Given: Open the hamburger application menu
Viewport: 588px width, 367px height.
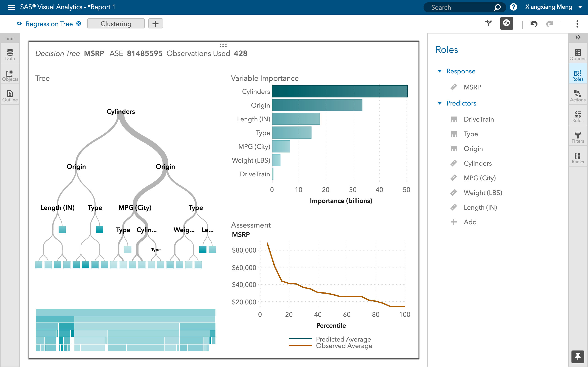Looking at the screenshot, I should pyautogui.click(x=11, y=7).
